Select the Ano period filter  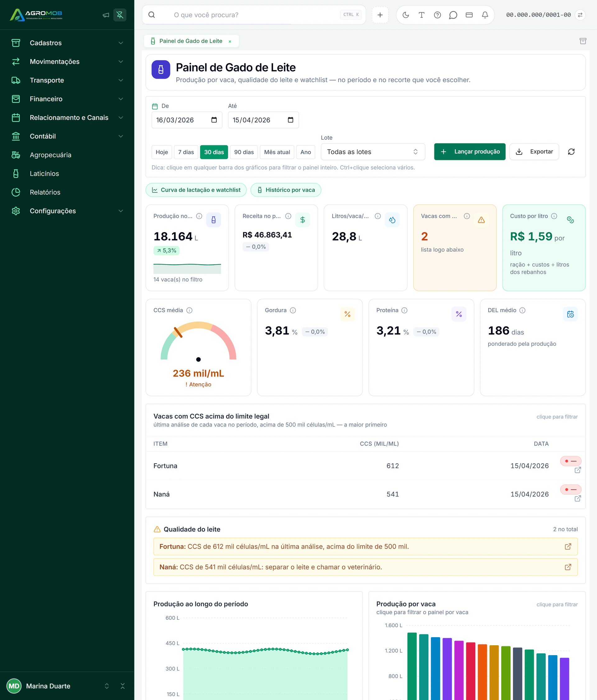click(x=306, y=152)
